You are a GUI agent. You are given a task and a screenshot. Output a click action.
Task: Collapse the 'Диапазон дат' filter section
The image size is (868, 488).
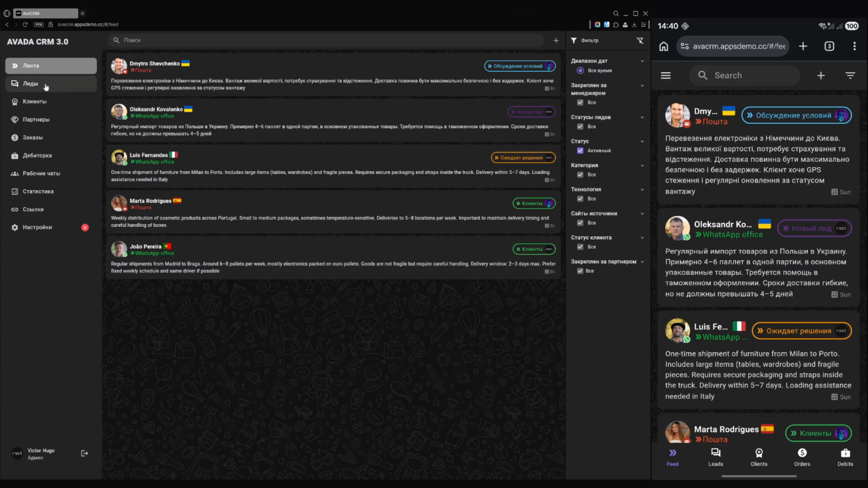pyautogui.click(x=642, y=61)
